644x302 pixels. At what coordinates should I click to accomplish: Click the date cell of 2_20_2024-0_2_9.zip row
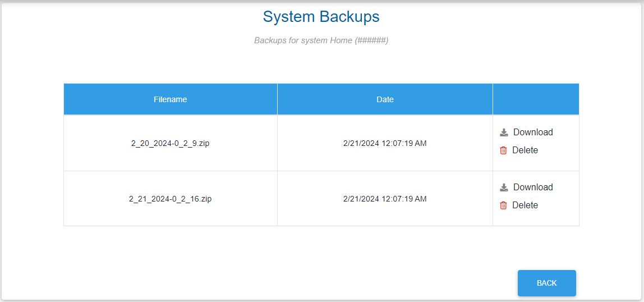pyautogui.click(x=385, y=143)
